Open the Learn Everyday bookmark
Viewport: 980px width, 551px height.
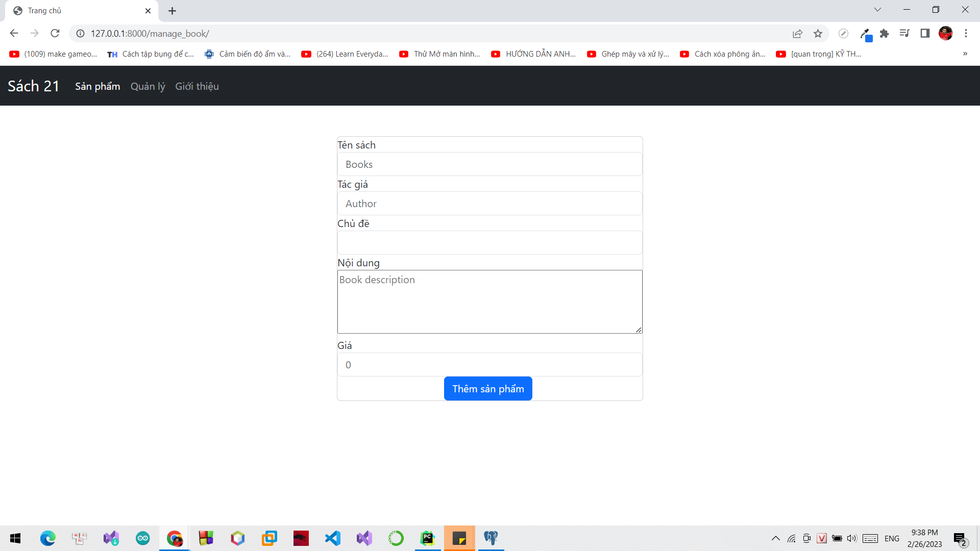click(x=345, y=54)
